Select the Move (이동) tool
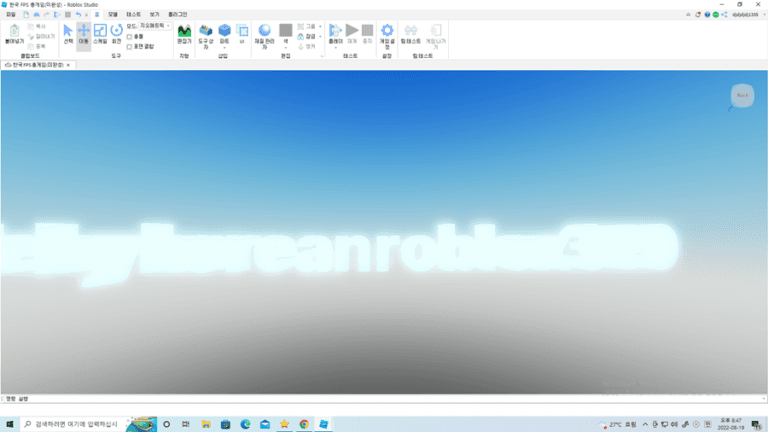Screen dimensions: 768x432 point(83,35)
